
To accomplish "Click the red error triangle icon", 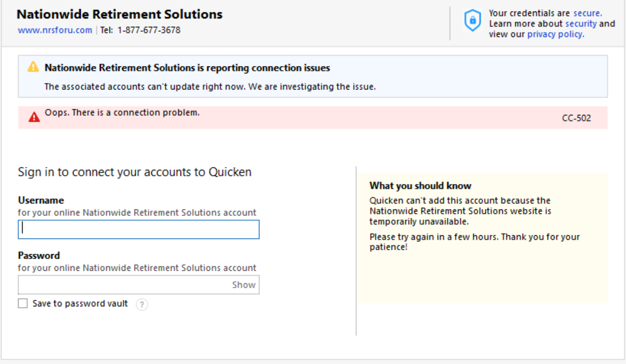I will pyautogui.click(x=34, y=118).
